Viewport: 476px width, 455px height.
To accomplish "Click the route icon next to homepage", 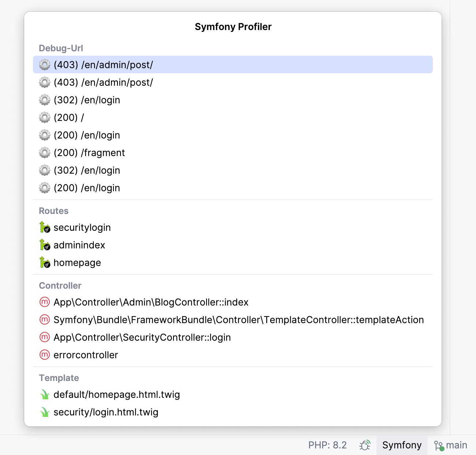I will [x=44, y=262].
